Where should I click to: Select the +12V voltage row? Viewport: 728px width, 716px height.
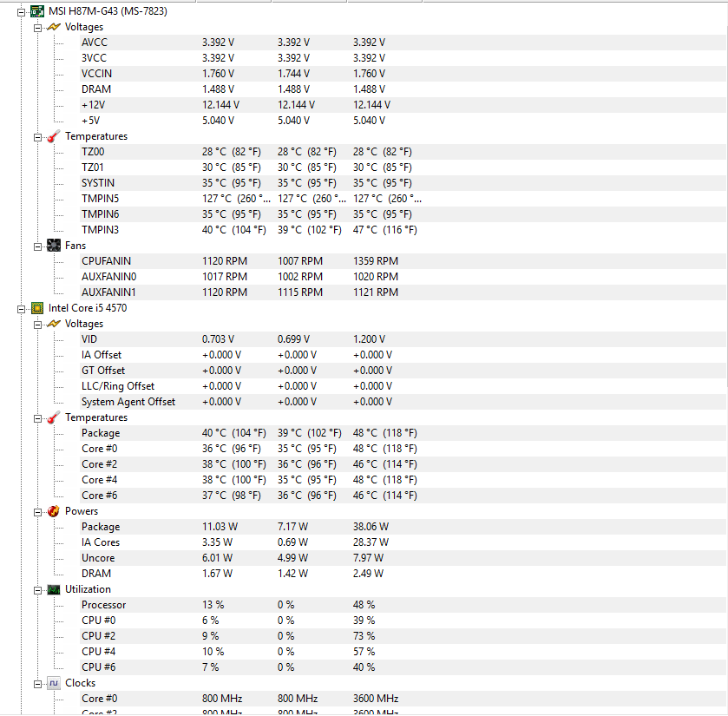pyautogui.click(x=403, y=105)
